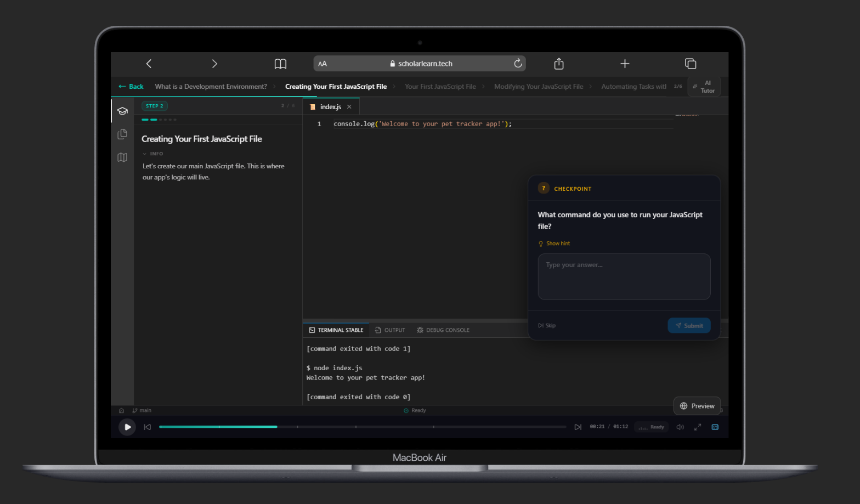Open the files sidebar icon
Image resolution: width=860 pixels, height=504 pixels.
click(x=122, y=134)
